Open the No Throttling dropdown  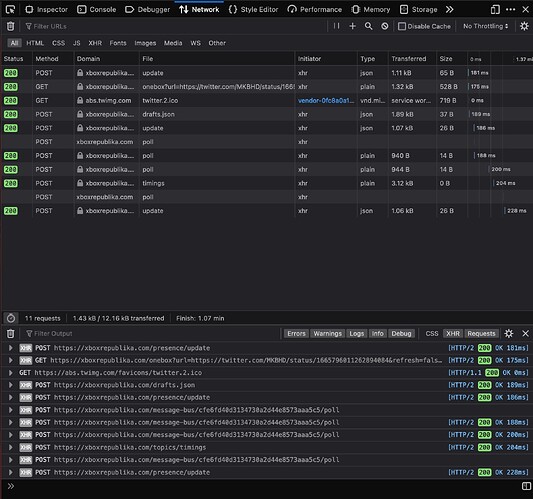click(x=486, y=26)
